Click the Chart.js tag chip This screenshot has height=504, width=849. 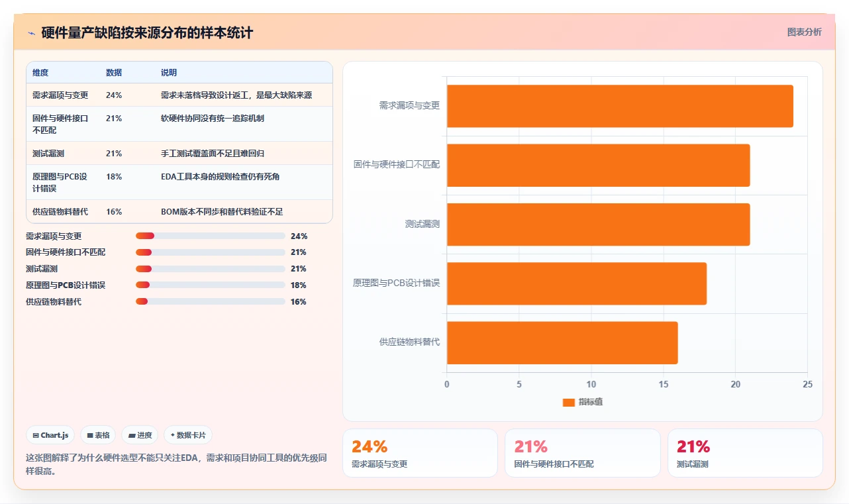click(50, 435)
